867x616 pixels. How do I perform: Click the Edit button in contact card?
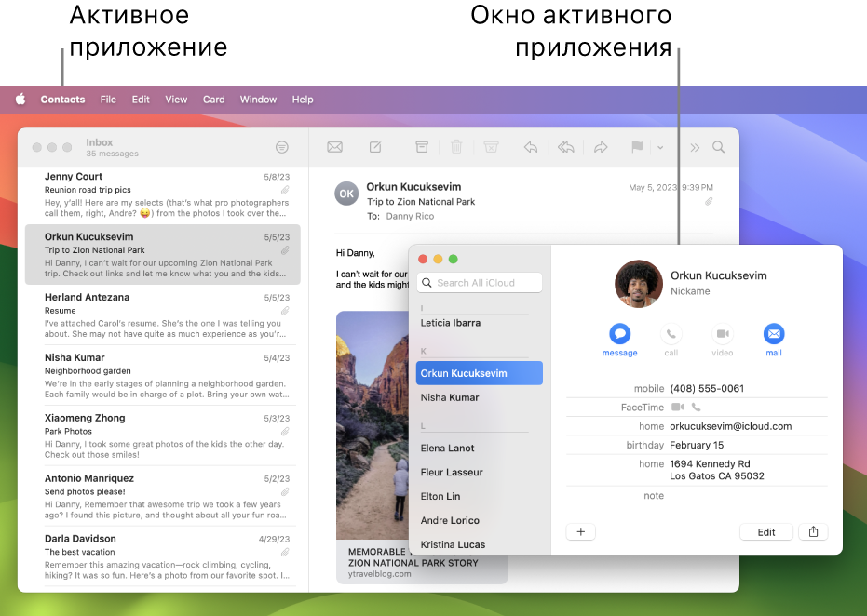click(x=765, y=532)
